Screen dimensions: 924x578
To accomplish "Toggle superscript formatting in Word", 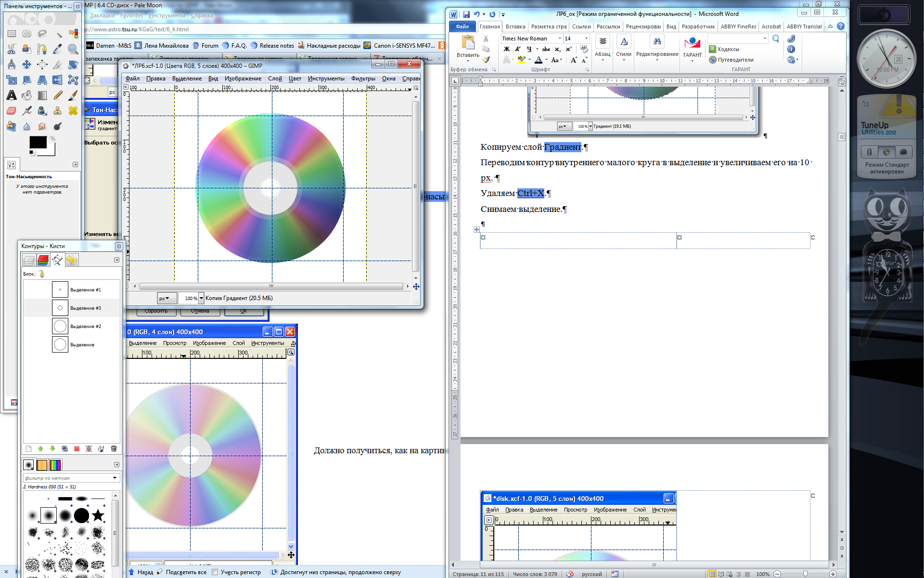I will (568, 49).
